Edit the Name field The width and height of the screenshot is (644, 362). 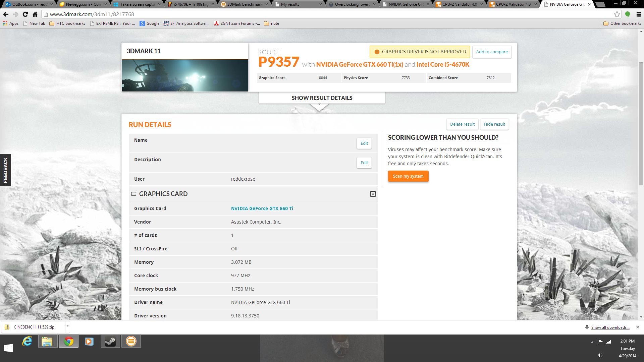(364, 143)
